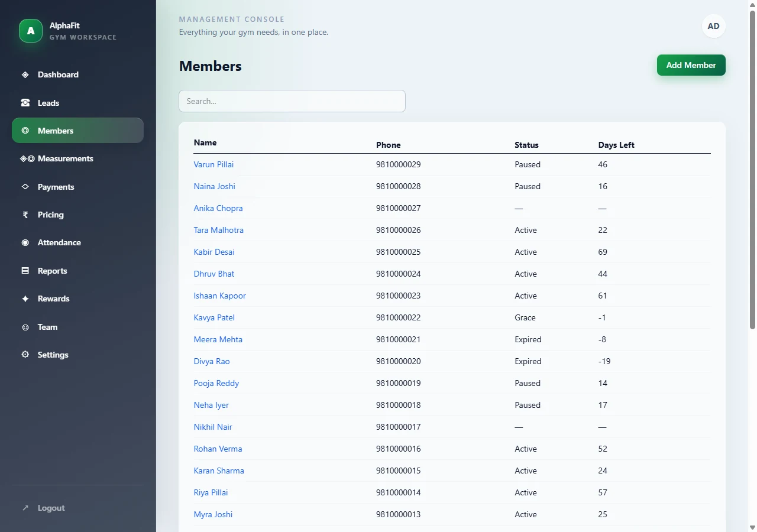
Task: Click the Reports list icon
Action: point(25,271)
